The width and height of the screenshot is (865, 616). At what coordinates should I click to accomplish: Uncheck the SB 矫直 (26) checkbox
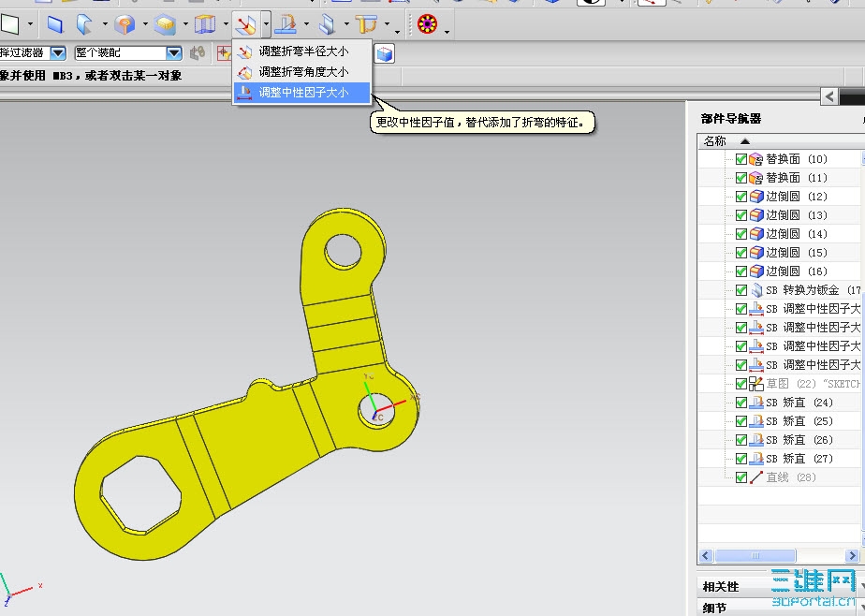(x=741, y=440)
